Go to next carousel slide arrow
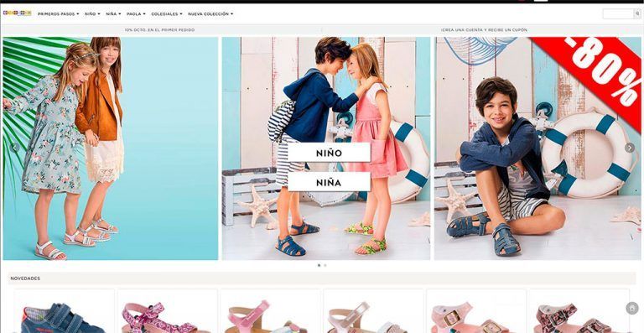The width and height of the screenshot is (644, 333). 629,148
